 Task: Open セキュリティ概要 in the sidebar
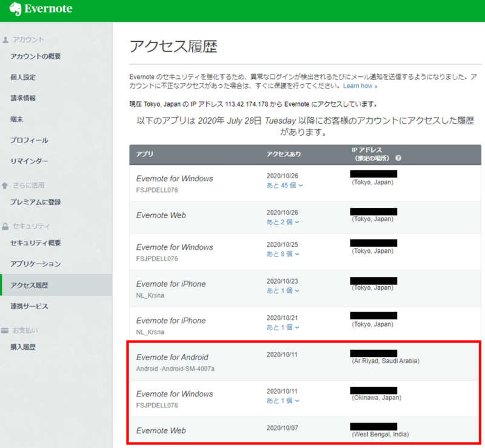[x=36, y=243]
